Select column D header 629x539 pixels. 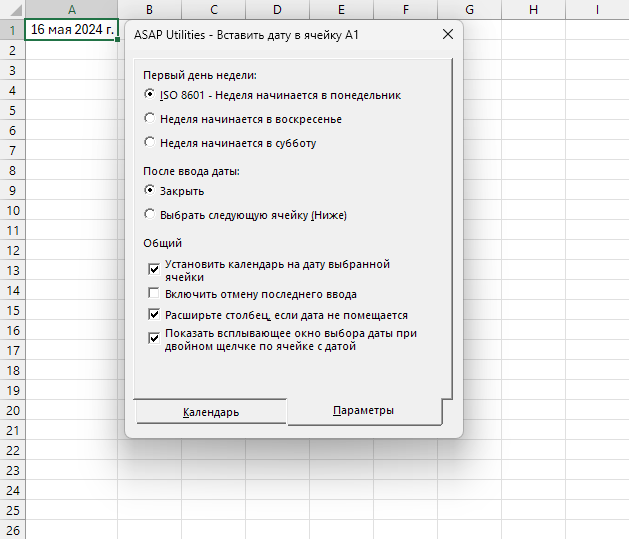tap(277, 9)
